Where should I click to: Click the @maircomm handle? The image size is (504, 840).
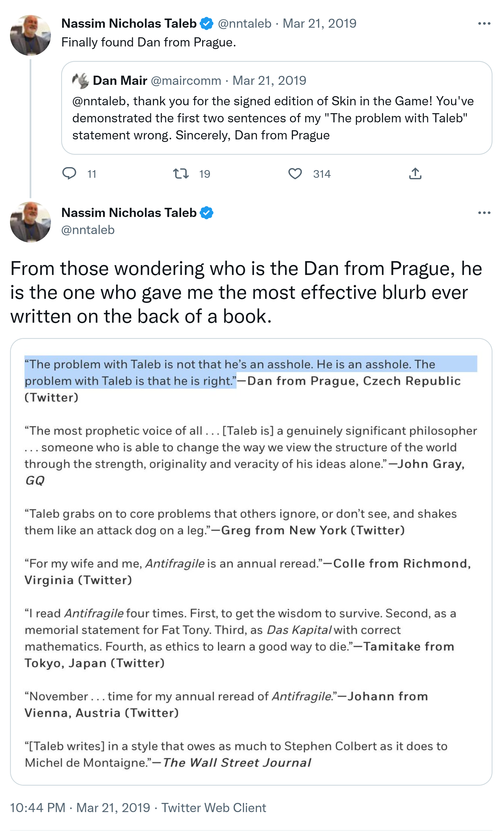point(186,81)
